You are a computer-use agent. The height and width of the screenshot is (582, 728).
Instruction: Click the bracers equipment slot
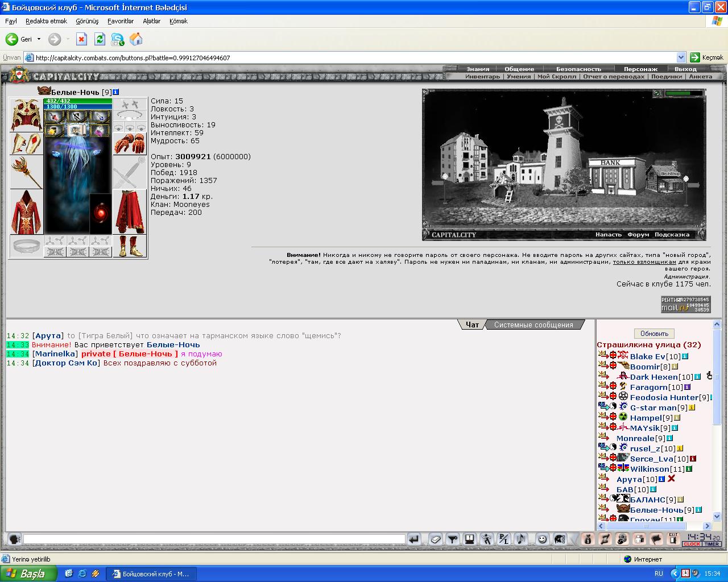26,144
